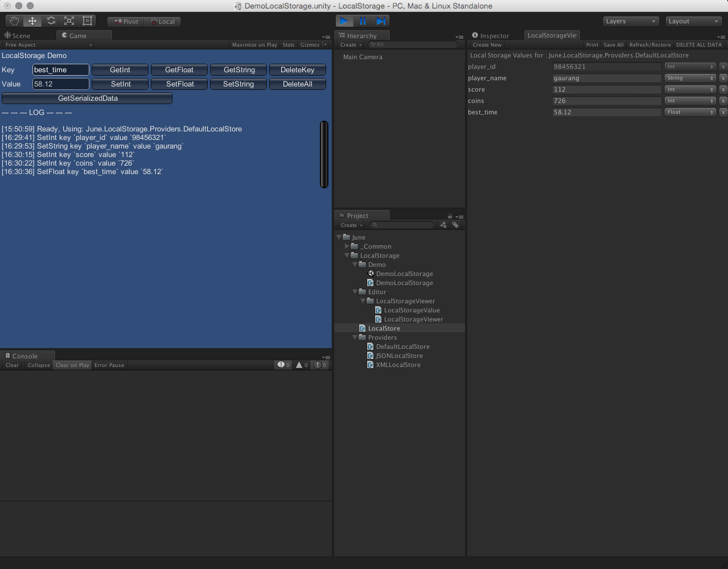The width and height of the screenshot is (728, 569).
Task: Collapse the LocalStorage folder
Action: coord(347,255)
